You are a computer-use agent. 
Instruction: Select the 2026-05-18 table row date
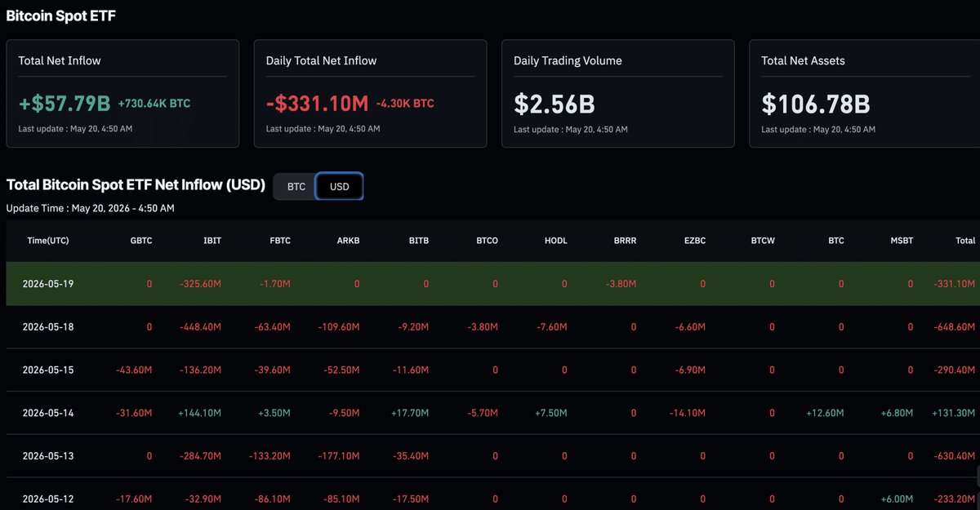point(48,326)
